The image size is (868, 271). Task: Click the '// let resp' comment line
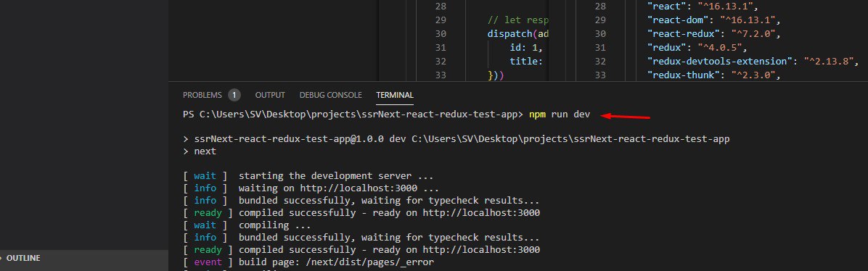tap(518, 20)
